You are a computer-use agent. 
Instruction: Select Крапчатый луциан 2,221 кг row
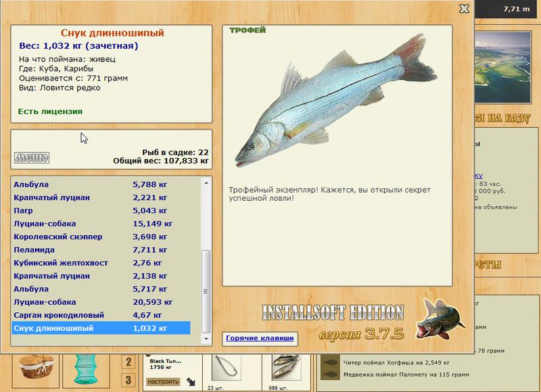coord(101,197)
